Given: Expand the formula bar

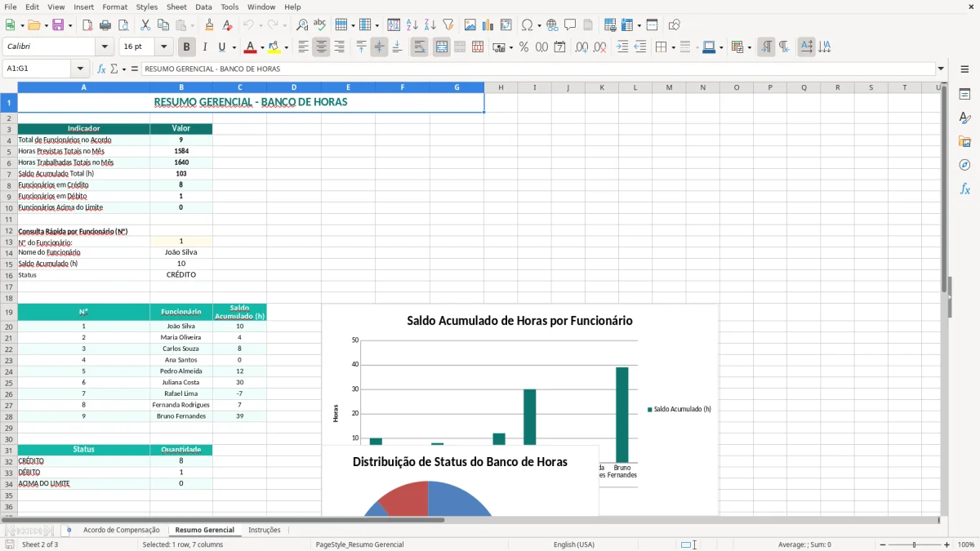Looking at the screenshot, I should point(941,69).
